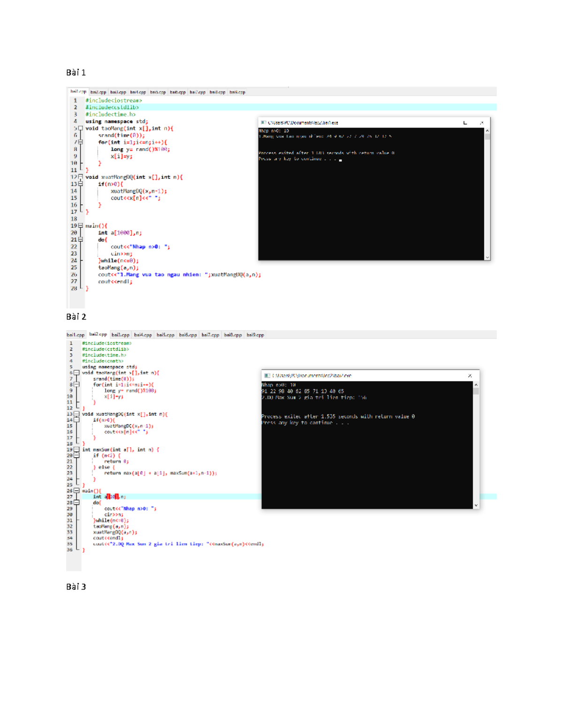Image resolution: width=563 pixels, height=728 pixels.
Task: Click scroll-up arrow in bai1.exe console
Action: [487, 131]
